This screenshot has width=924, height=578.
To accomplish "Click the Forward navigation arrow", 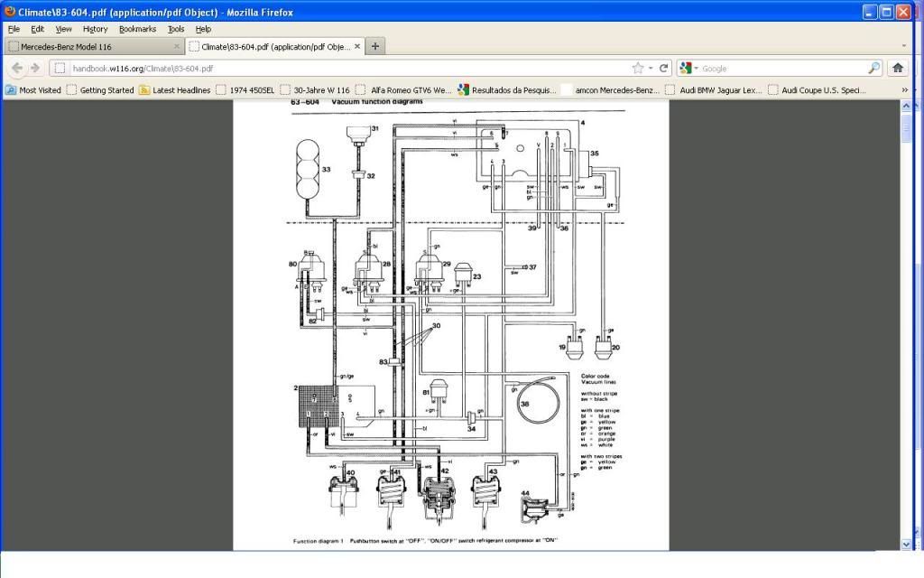I will coord(35,68).
